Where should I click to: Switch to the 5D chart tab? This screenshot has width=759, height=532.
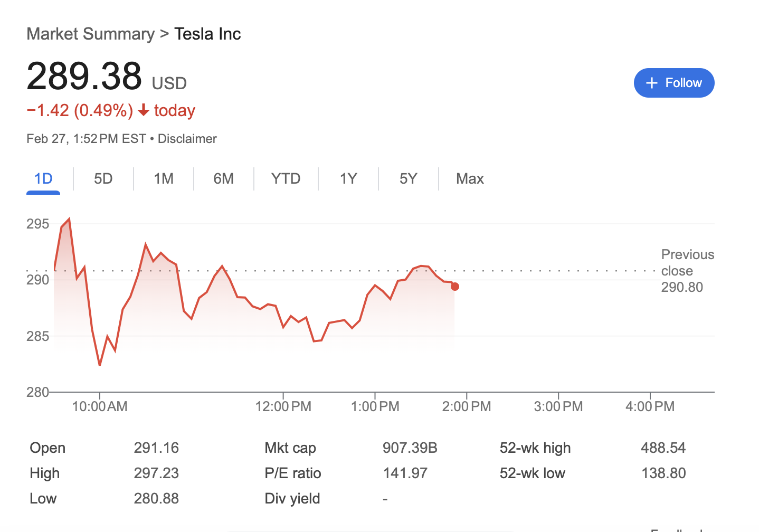click(103, 179)
